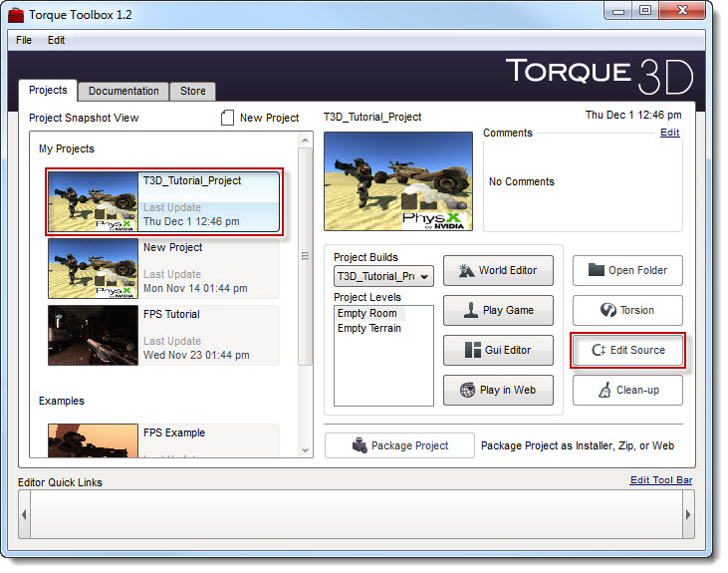Open the File menu
Viewport: 728px width, 573px height.
pos(24,40)
